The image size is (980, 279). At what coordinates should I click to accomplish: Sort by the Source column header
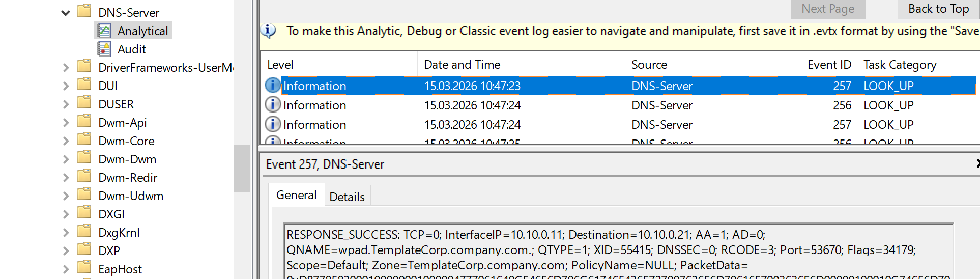click(x=683, y=65)
